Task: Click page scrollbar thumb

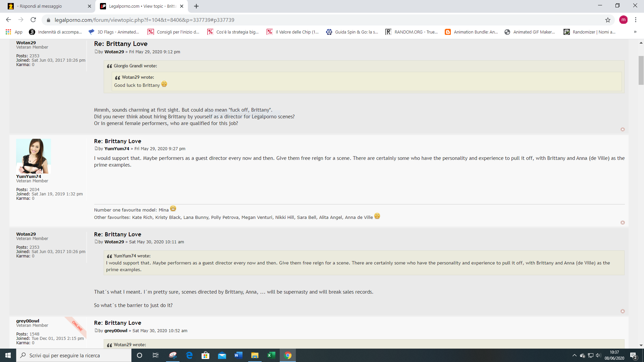Action: pyautogui.click(x=641, y=70)
